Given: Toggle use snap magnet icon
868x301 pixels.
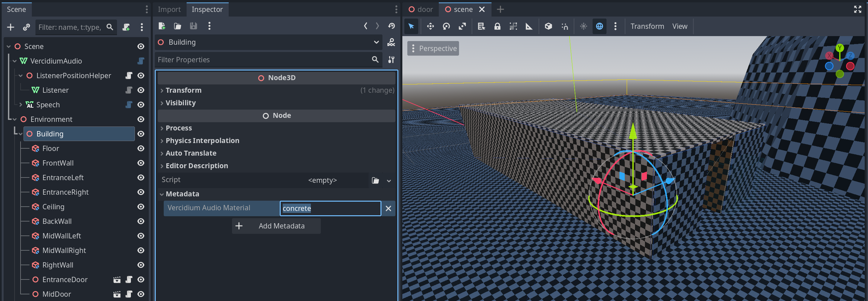Looking at the screenshot, I should [x=565, y=26].
